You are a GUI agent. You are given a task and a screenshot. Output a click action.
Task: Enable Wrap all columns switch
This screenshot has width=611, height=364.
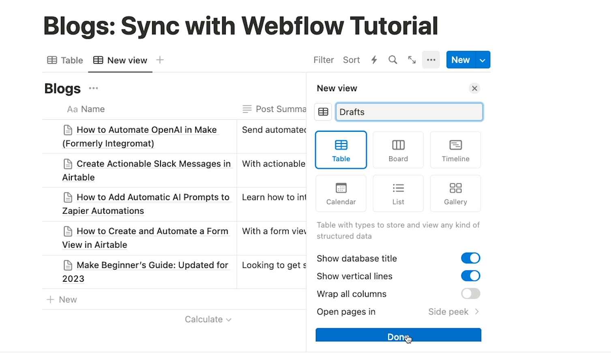coord(470,293)
